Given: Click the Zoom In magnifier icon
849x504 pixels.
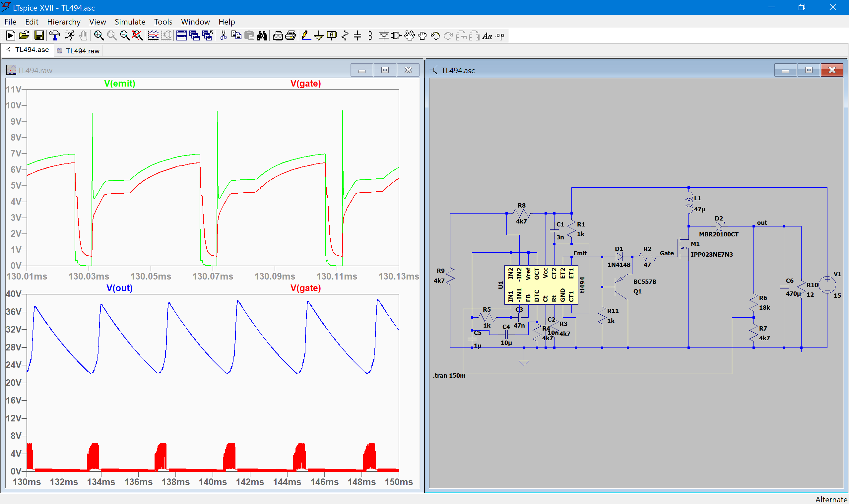Looking at the screenshot, I should tap(99, 36).
